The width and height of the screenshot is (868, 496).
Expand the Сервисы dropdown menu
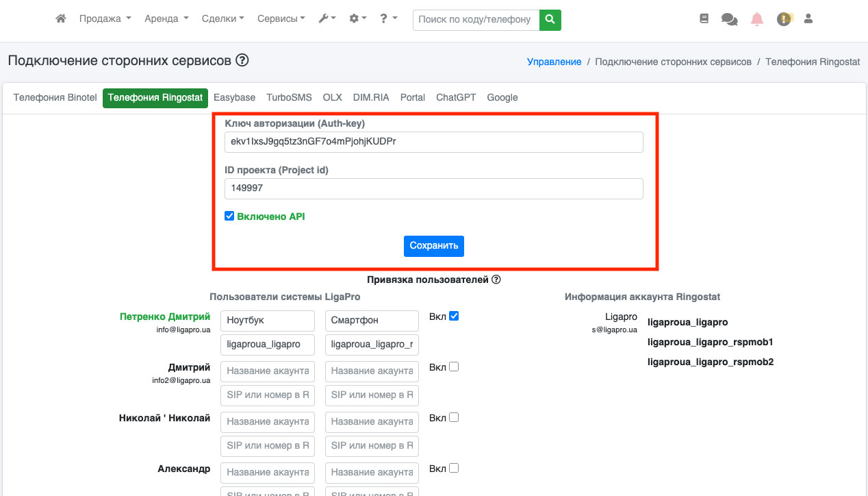281,19
